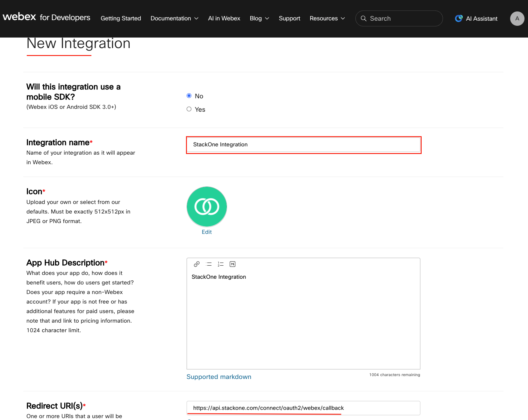
Task: Click the Search input box
Action: [x=399, y=18]
